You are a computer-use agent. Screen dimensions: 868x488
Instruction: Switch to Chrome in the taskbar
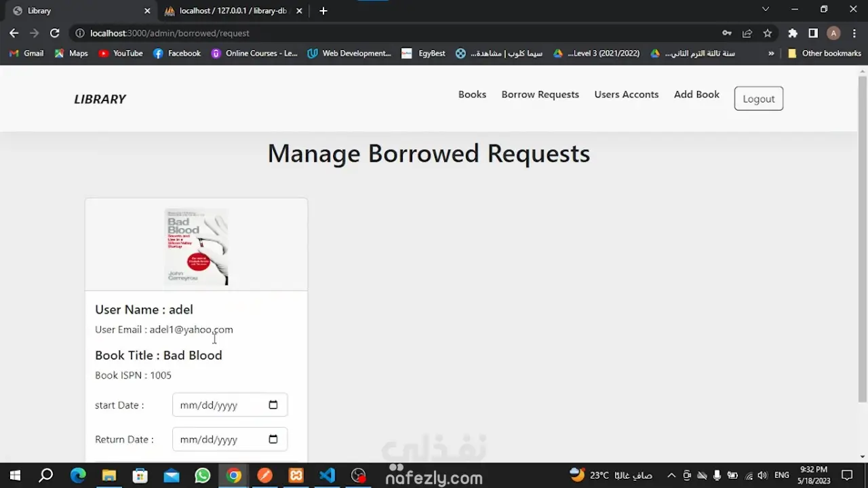(x=234, y=475)
